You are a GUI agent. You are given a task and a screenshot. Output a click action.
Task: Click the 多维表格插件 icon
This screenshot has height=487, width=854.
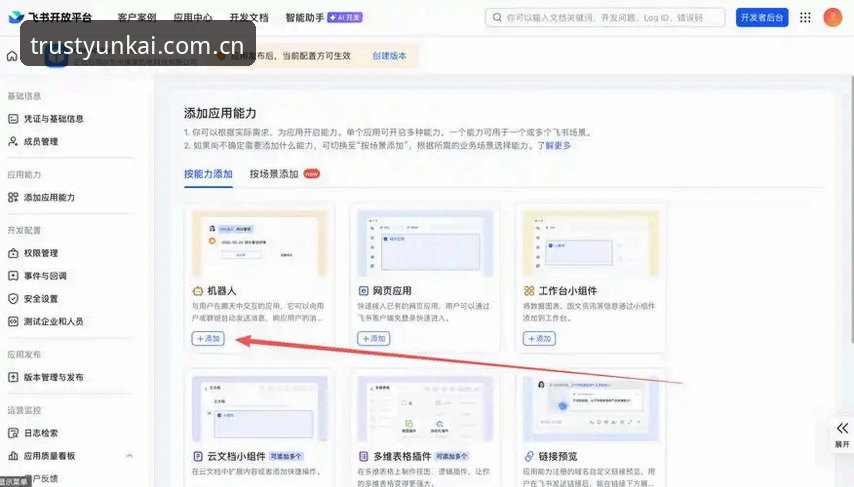click(x=363, y=456)
